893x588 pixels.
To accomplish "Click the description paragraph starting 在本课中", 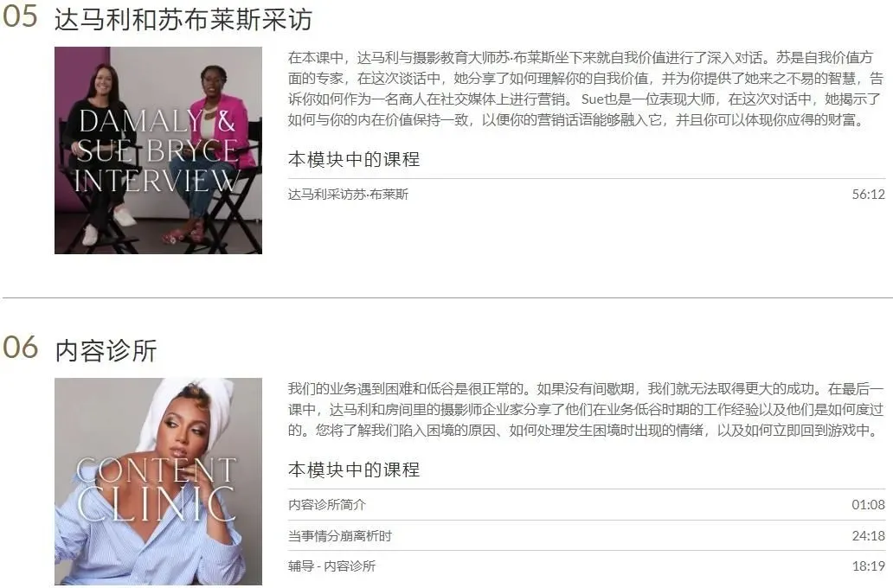I will pyautogui.click(x=586, y=89).
